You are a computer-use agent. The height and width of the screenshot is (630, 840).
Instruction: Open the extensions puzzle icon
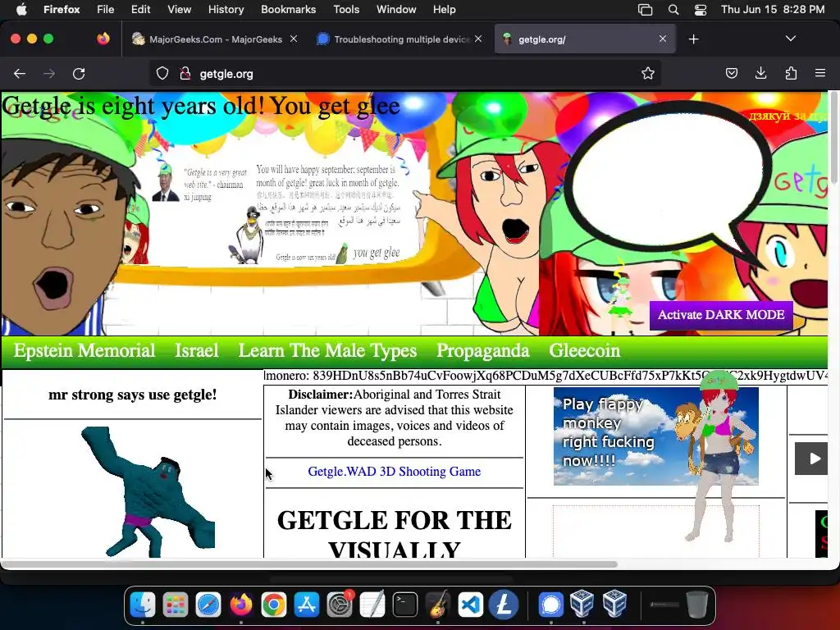pos(791,74)
